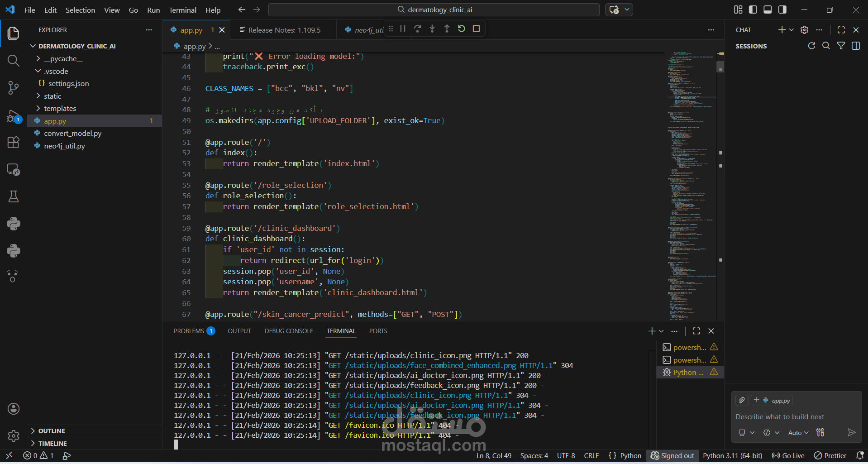This screenshot has height=464, width=868.
Task: Expand the static folder
Action: (x=52, y=96)
